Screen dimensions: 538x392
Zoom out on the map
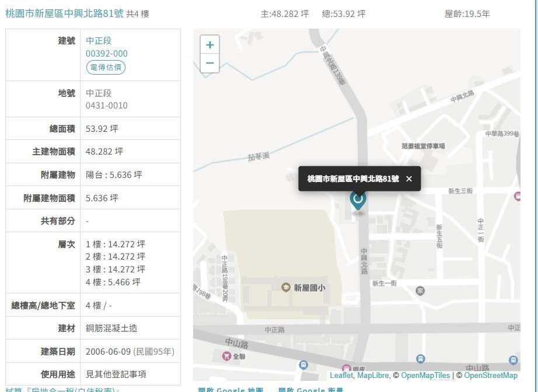tap(209, 63)
